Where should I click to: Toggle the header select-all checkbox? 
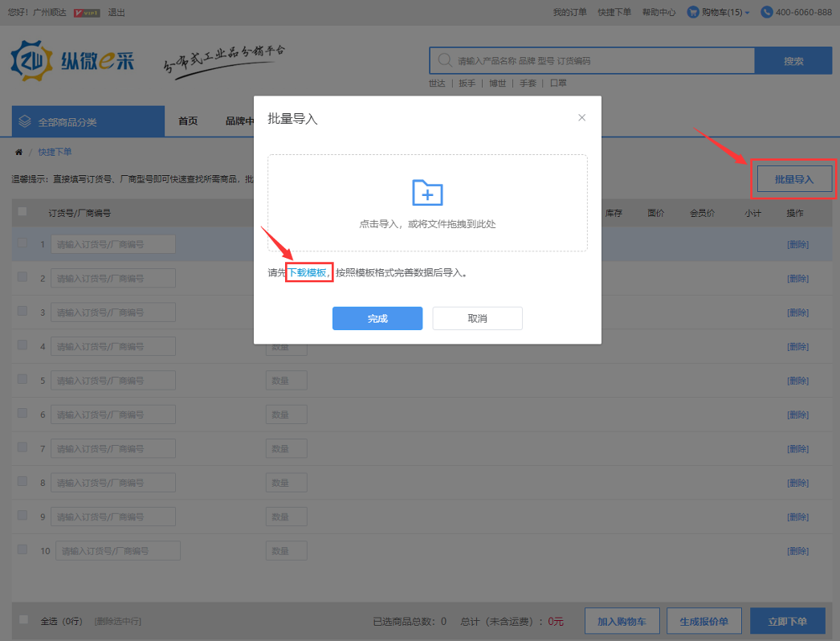(x=22, y=212)
